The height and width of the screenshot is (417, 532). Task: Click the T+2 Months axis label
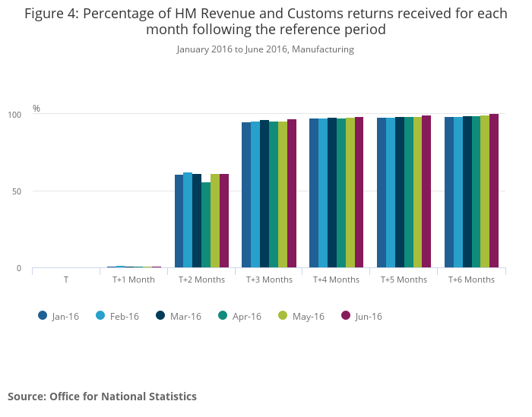click(x=201, y=280)
